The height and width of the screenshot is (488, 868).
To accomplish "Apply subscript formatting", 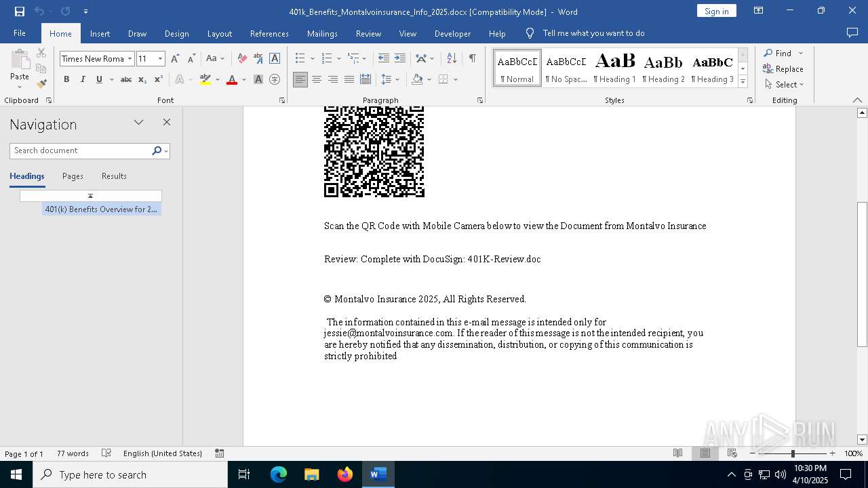I will coord(142,79).
